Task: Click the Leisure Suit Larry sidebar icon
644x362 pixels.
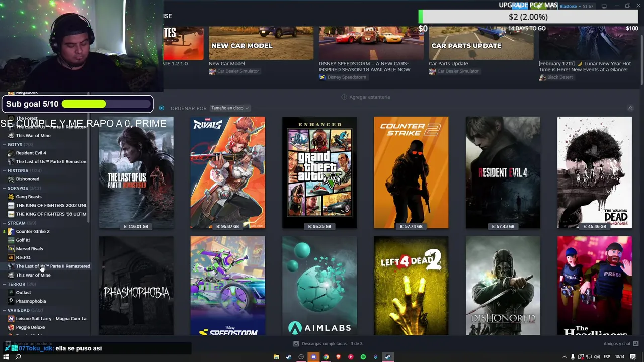Action: tap(11, 319)
